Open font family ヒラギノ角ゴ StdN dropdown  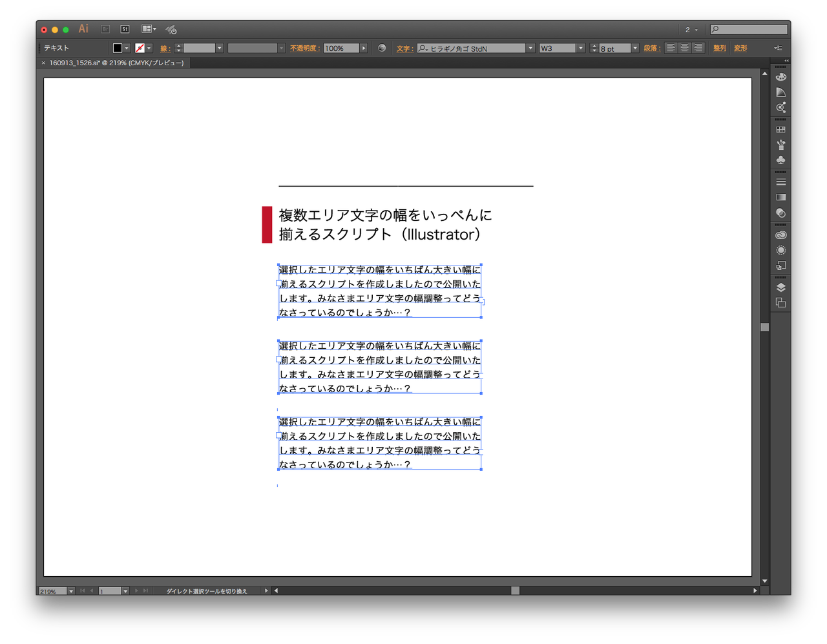click(x=530, y=48)
